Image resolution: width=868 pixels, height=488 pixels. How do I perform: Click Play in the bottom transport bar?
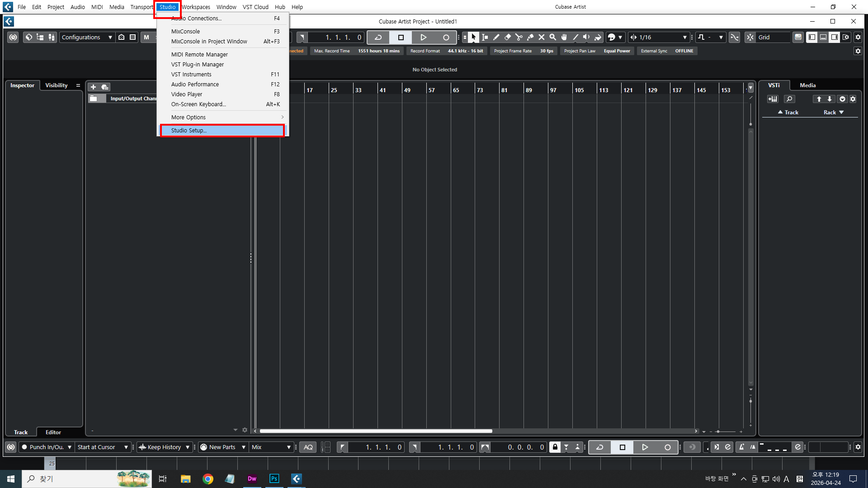pos(645,447)
